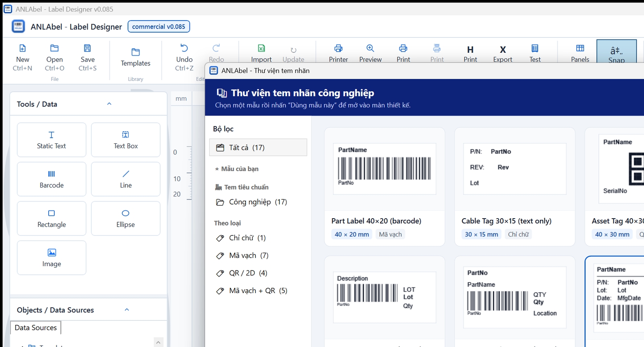The height and width of the screenshot is (347, 644).
Task: Select the Barcode tool
Action: point(52,179)
